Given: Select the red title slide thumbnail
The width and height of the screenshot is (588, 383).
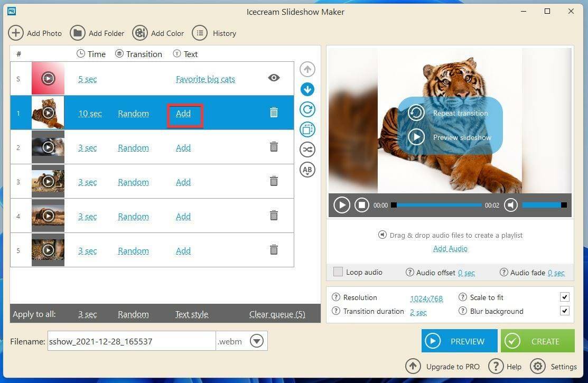Looking at the screenshot, I should 48,78.
